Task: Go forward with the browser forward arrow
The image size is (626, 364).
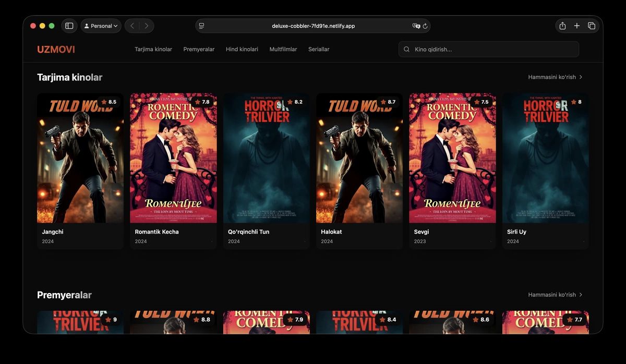Action: 147,26
